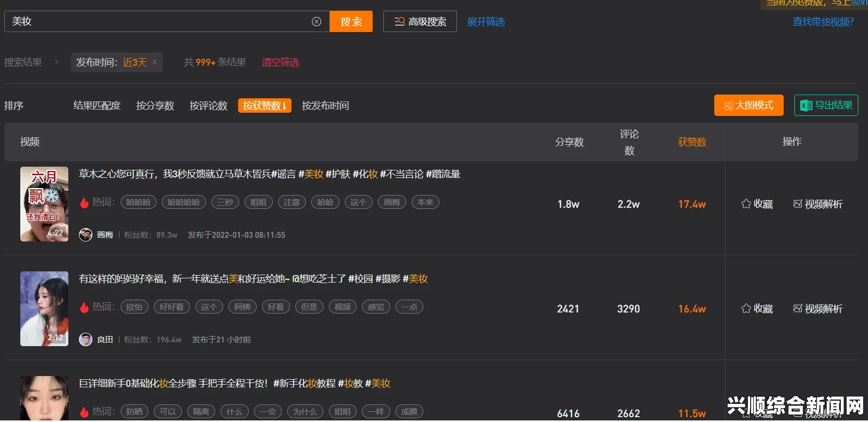Select hot word tag 哈哈哈哈哈
Screen dimensions: 868x422
pyautogui.click(x=184, y=202)
